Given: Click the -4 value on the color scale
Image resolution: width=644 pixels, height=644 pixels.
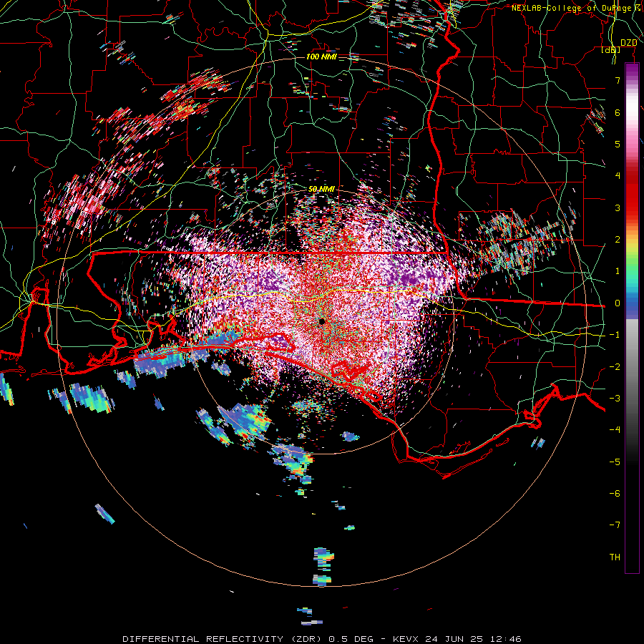Looking at the screenshot, I should pyautogui.click(x=615, y=430).
